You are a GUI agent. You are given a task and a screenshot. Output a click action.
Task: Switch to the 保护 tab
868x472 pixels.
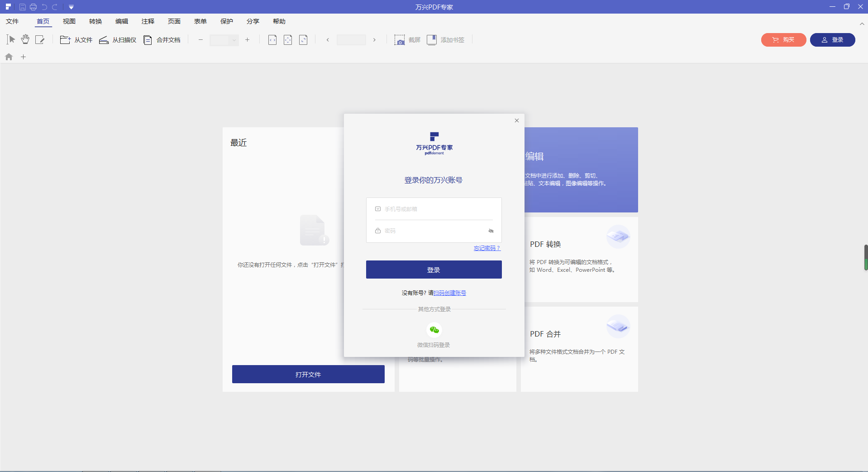[227, 21]
